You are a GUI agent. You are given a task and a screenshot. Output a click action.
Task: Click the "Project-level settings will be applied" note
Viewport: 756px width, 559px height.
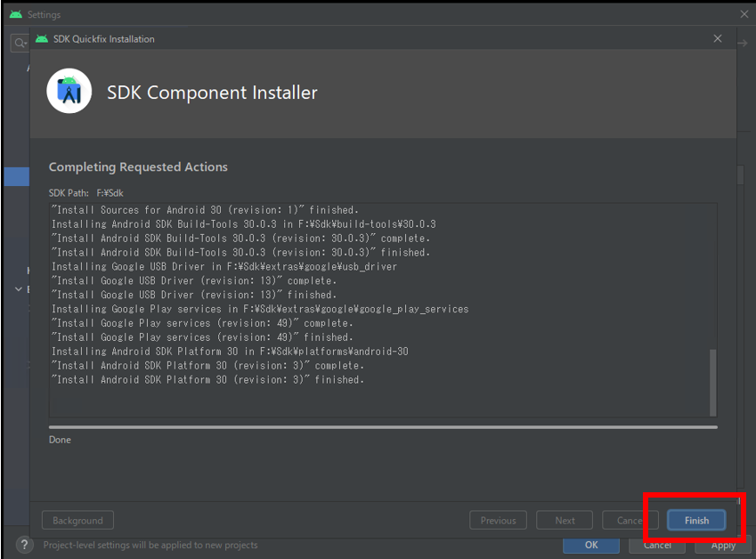pyautogui.click(x=150, y=545)
